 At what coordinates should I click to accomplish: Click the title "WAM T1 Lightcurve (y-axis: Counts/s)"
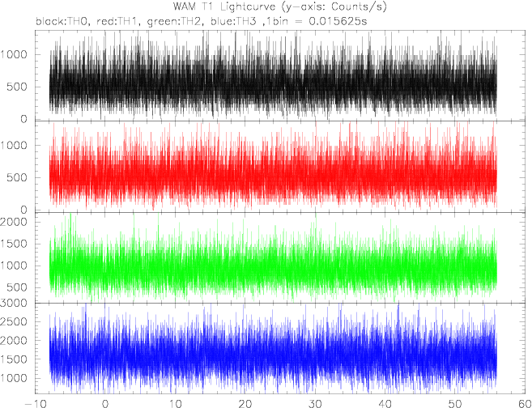point(279,6)
